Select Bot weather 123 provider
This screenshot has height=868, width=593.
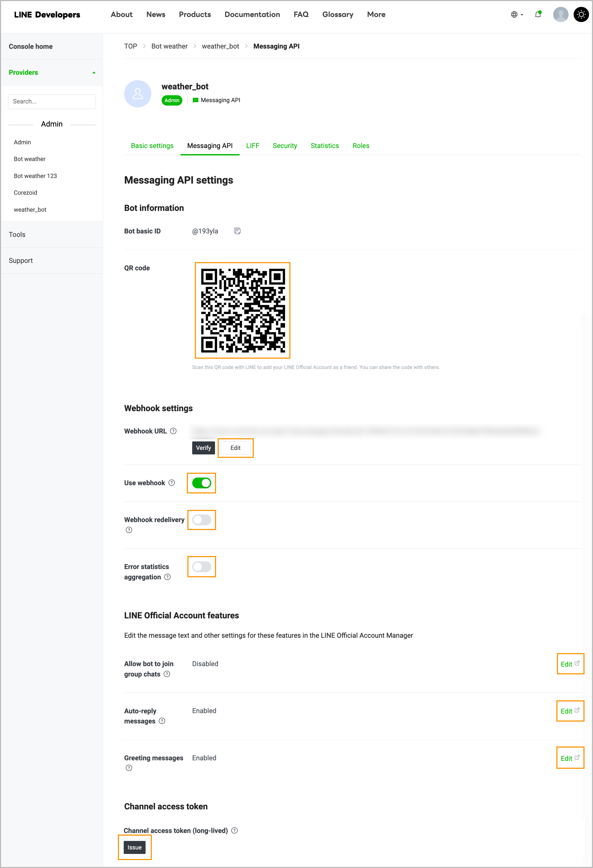click(35, 176)
